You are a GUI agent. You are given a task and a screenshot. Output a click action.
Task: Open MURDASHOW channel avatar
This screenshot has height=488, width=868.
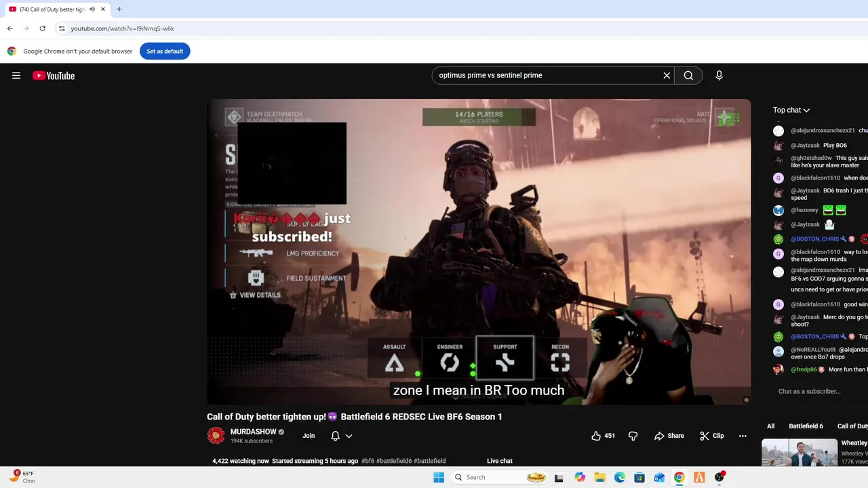pyautogui.click(x=216, y=436)
